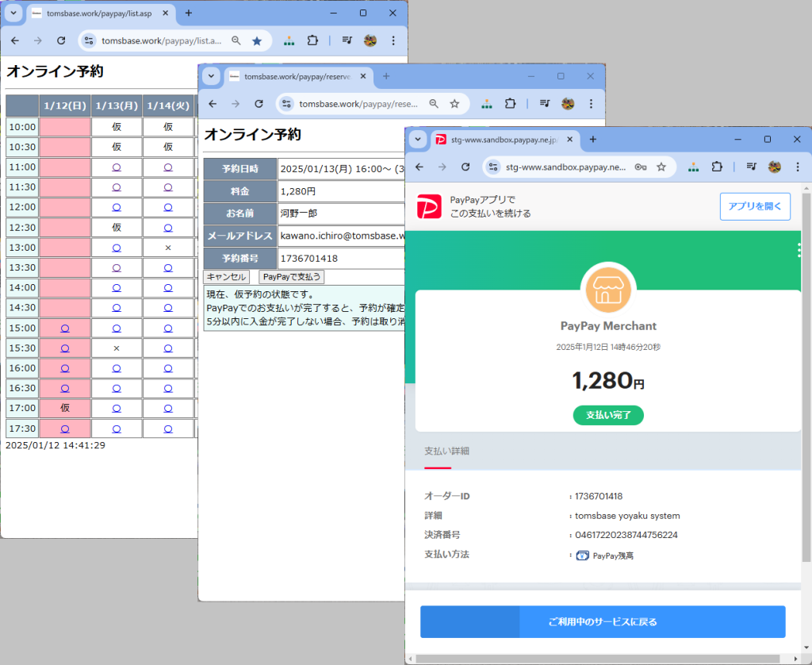Go back in the list.asp browser window
Image resolution: width=812 pixels, height=665 pixels.
point(15,40)
